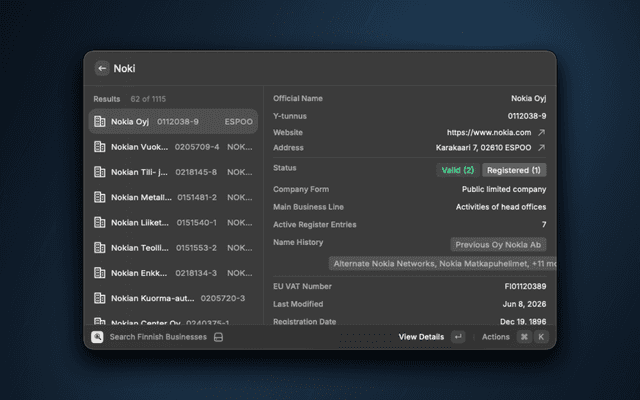Image resolution: width=640 pixels, height=400 pixels.
Task: Click building icon beside Nokian Metall...
Action: [x=100, y=197]
